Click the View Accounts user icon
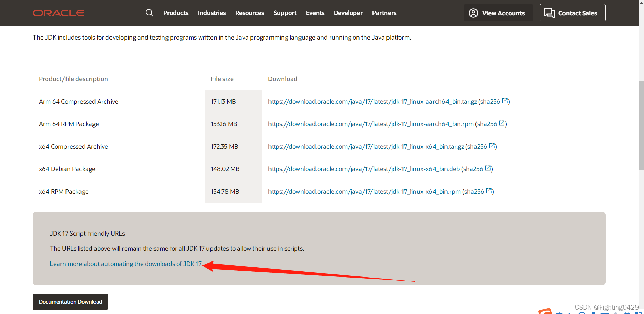Image resolution: width=644 pixels, height=314 pixels. (473, 13)
